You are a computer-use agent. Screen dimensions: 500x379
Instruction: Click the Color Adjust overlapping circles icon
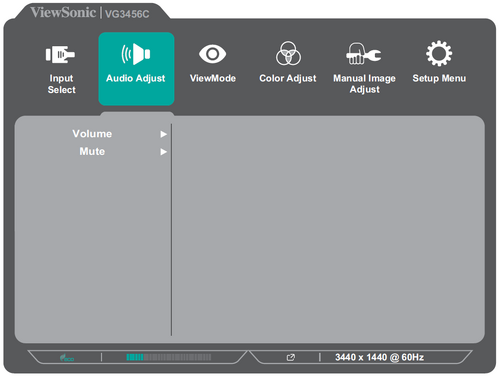(x=288, y=53)
